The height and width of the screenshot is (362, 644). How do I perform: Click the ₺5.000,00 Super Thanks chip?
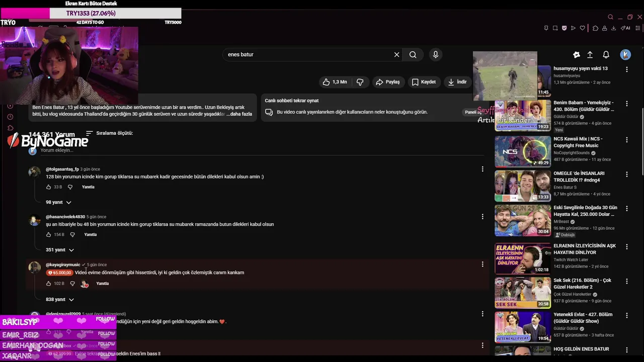point(59,273)
